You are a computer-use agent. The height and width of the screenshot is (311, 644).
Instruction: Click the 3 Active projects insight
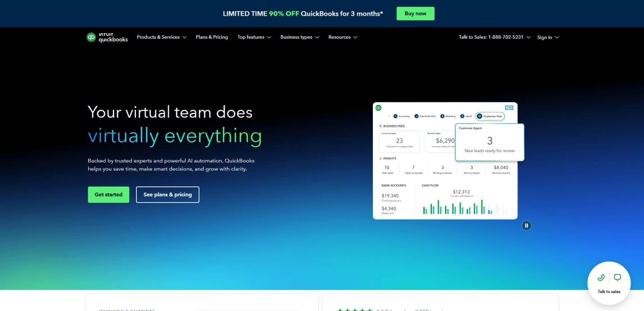472,170
